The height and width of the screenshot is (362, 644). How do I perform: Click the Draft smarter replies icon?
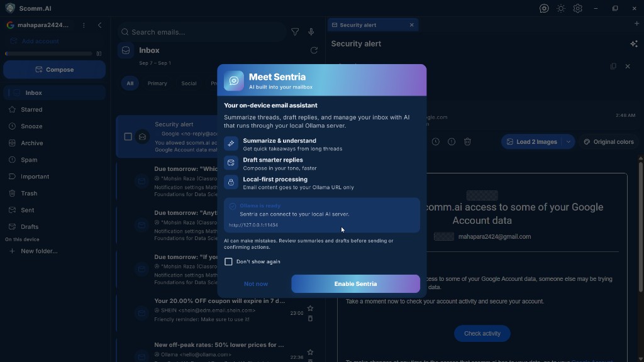231,163
